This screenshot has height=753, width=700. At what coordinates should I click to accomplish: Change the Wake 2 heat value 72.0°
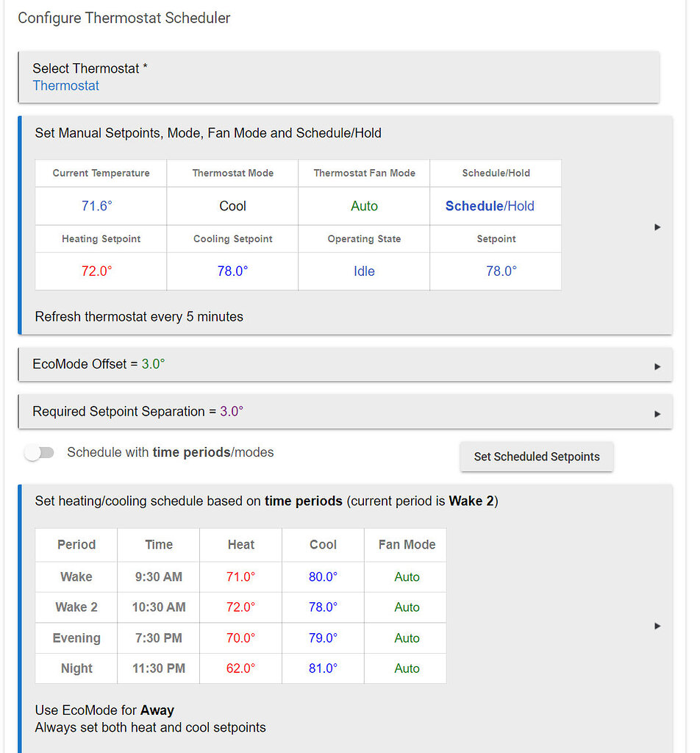click(240, 607)
